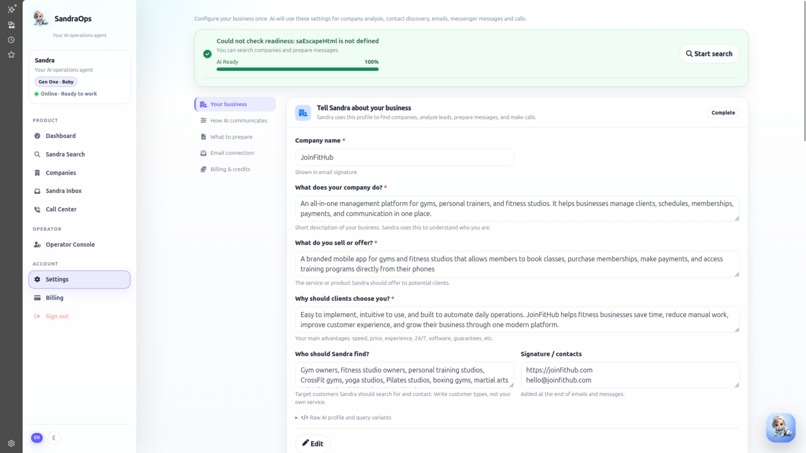Click the Start search button
This screenshot has width=806, height=453.
point(709,53)
